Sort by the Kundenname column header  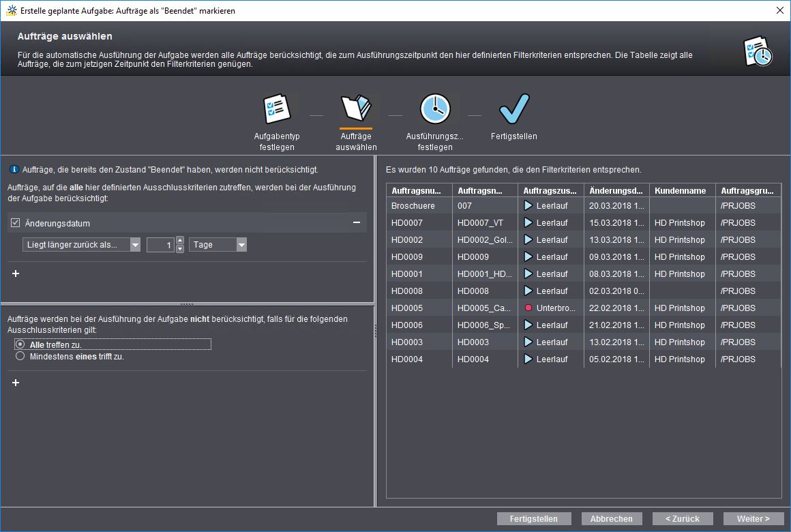pos(682,190)
